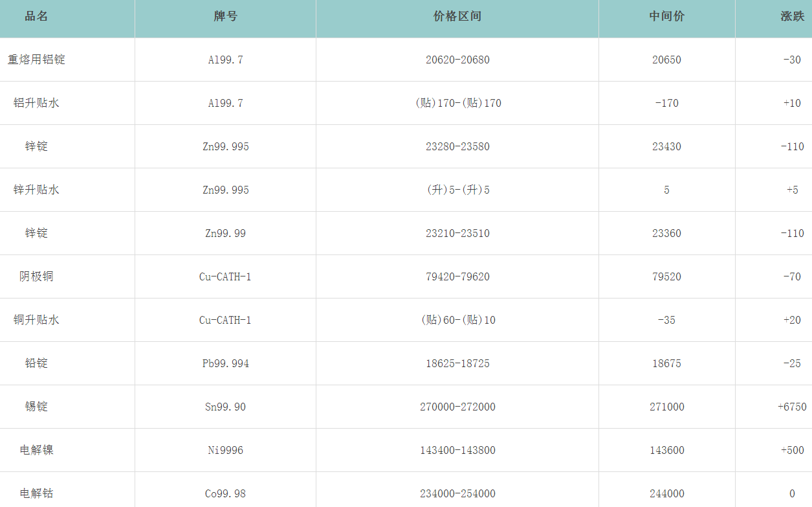Select the 271000 middle price cell
812x507 pixels.
click(666, 407)
